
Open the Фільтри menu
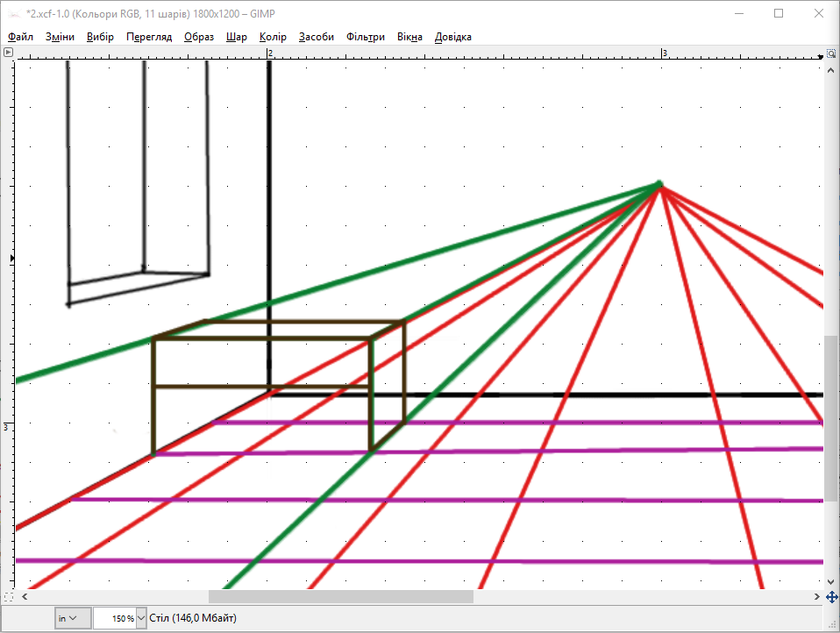366,37
